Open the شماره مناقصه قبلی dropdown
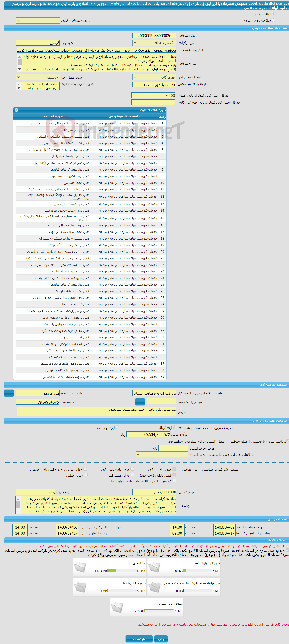Viewport: 289px width, 644px height. [x=38, y=21]
